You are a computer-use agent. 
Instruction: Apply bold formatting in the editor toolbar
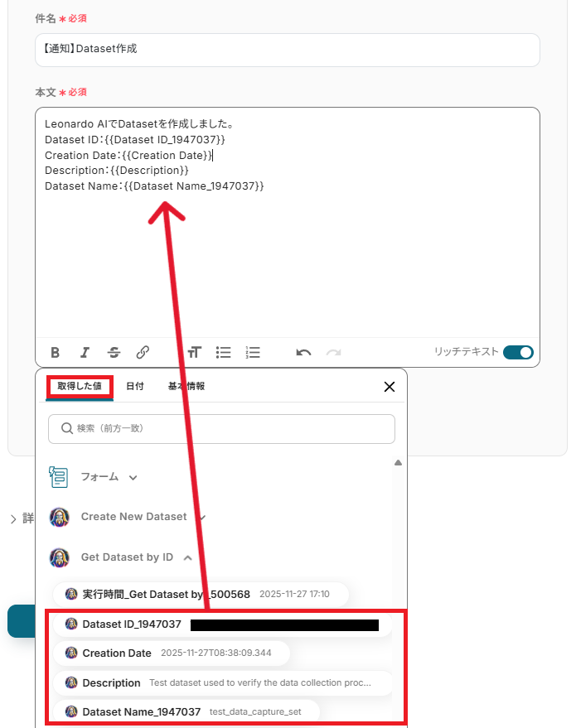[x=55, y=352]
